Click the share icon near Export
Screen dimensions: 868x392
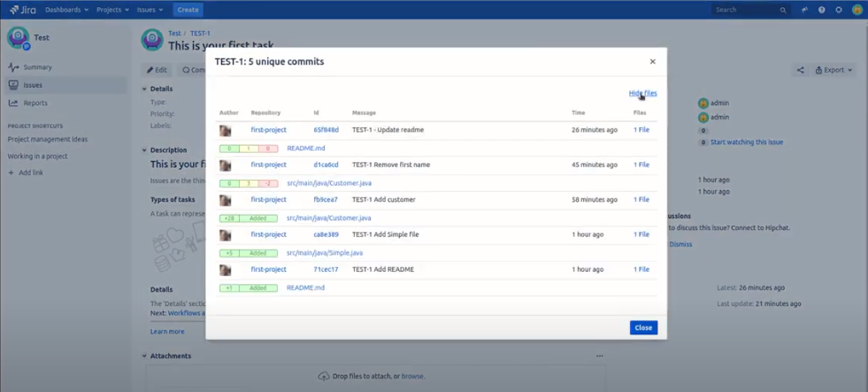(x=801, y=70)
